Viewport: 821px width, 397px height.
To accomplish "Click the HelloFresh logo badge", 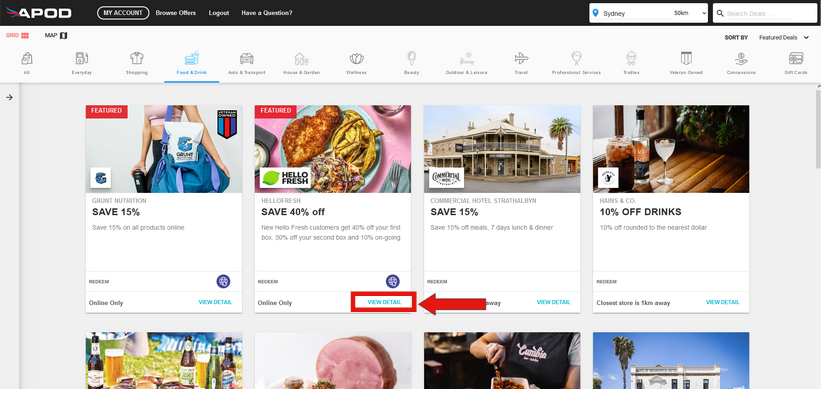I will (285, 178).
